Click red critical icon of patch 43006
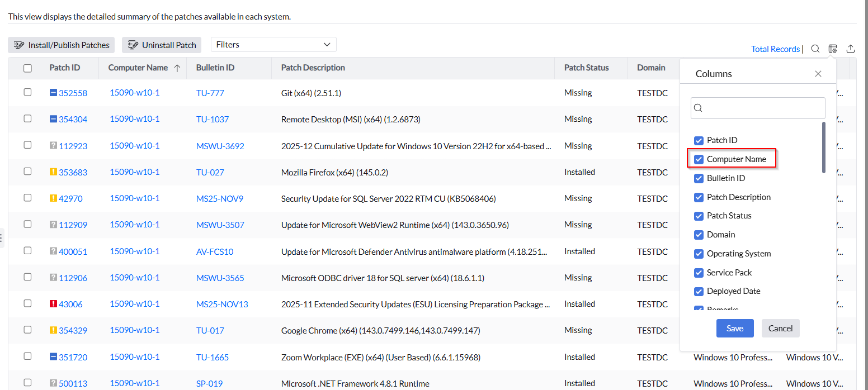The width and height of the screenshot is (868, 390). 54,304
